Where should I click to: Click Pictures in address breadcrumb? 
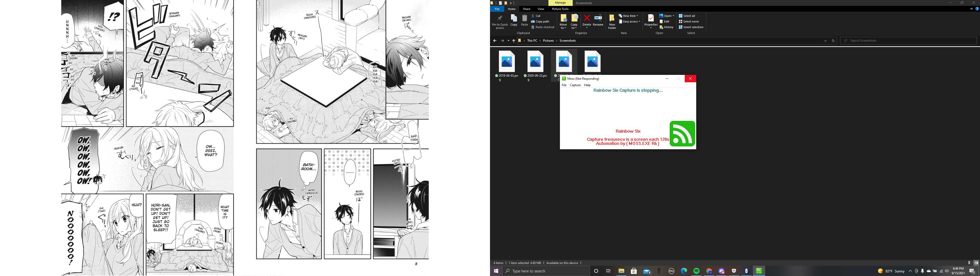click(548, 40)
